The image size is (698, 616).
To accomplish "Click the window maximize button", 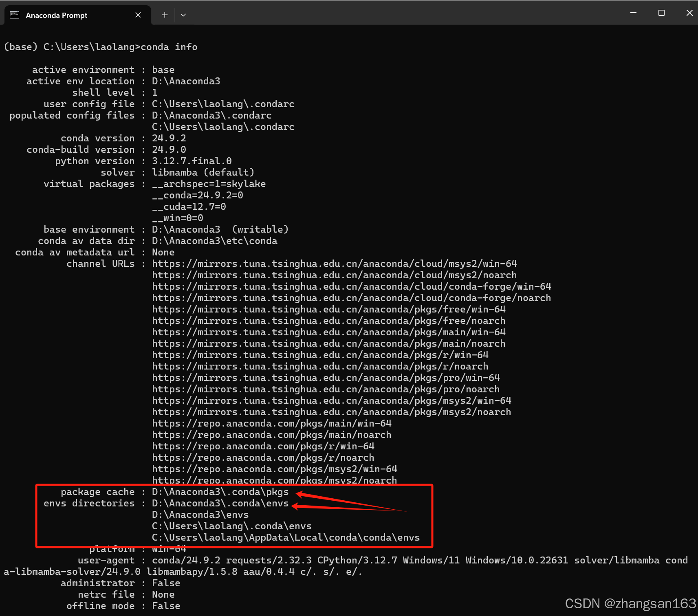I will click(x=661, y=13).
